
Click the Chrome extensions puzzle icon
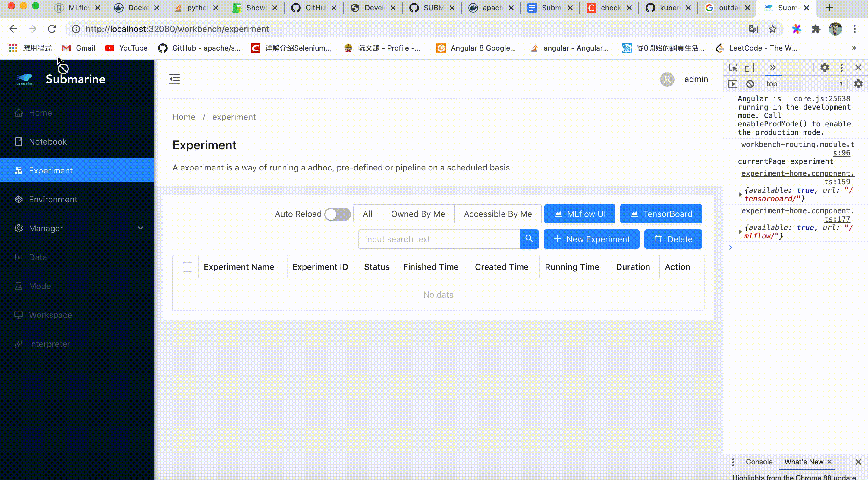click(x=816, y=29)
